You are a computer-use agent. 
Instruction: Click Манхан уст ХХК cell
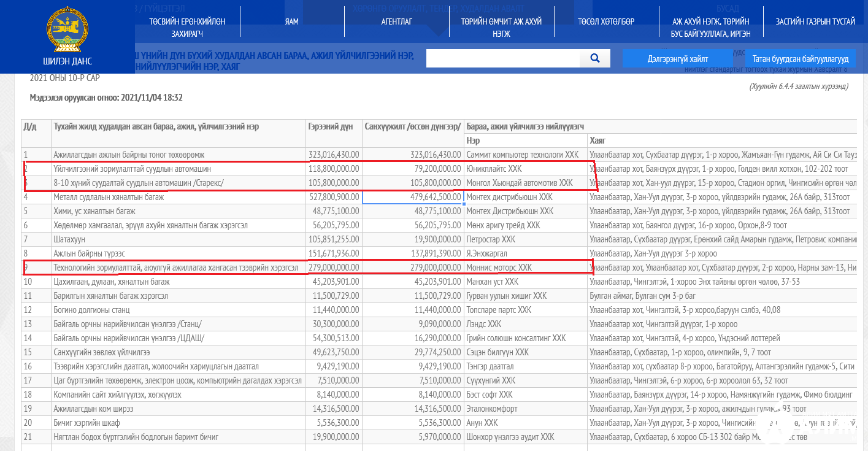(525, 282)
